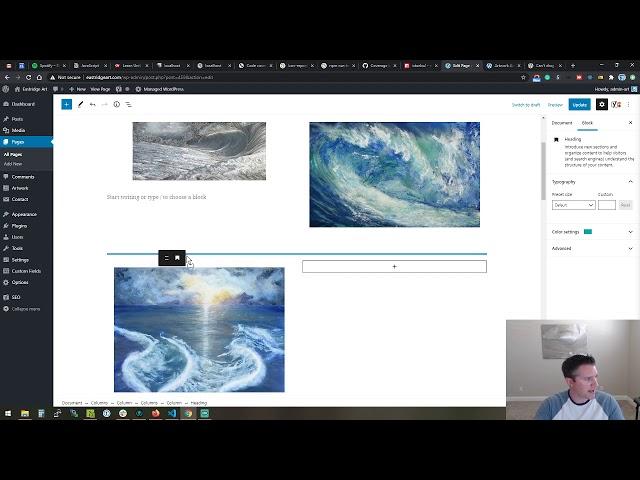The image size is (640, 480).
Task: Open Plugins in admin menu
Action: (19, 226)
